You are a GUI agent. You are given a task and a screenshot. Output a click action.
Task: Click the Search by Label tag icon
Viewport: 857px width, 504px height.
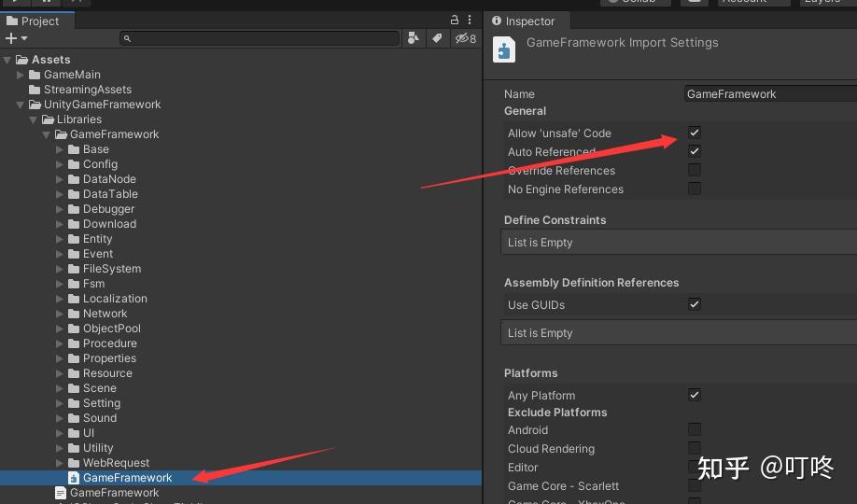point(437,38)
